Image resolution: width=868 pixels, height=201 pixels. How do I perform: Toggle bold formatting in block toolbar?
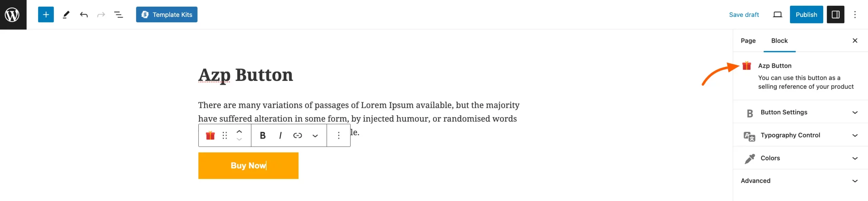pyautogui.click(x=262, y=135)
